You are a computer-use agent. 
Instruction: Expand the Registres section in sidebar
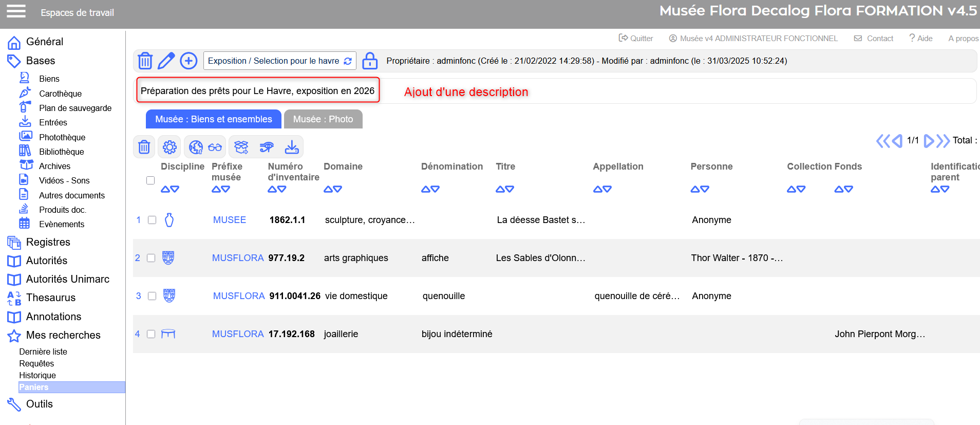coord(48,242)
